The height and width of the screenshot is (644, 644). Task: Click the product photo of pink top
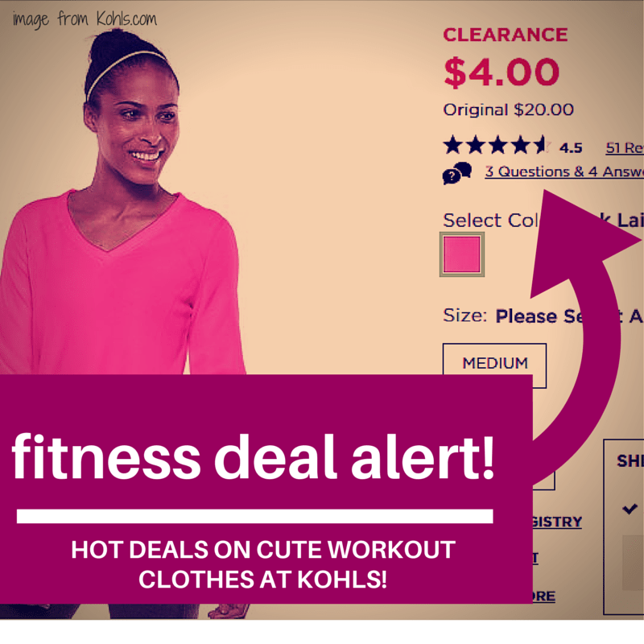click(x=122, y=205)
